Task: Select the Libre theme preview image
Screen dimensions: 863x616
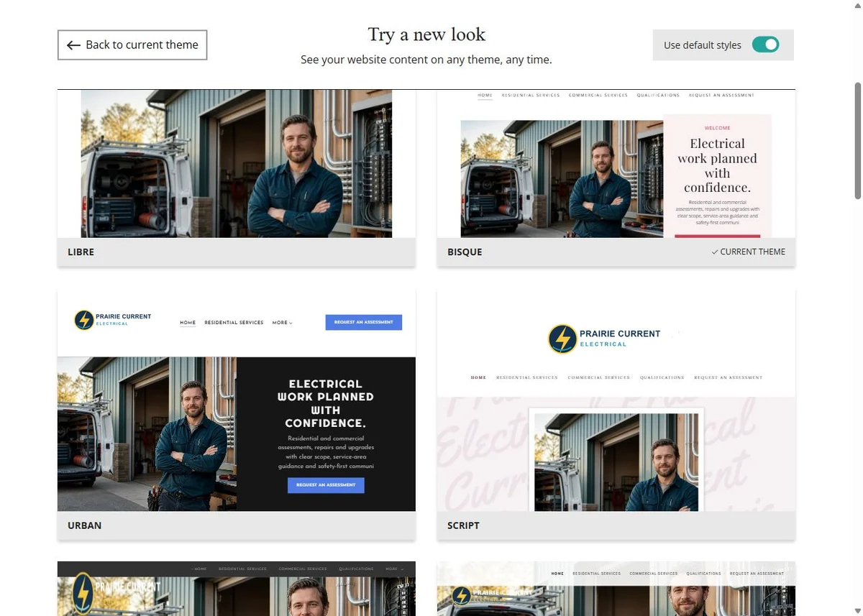Action: 237,164
